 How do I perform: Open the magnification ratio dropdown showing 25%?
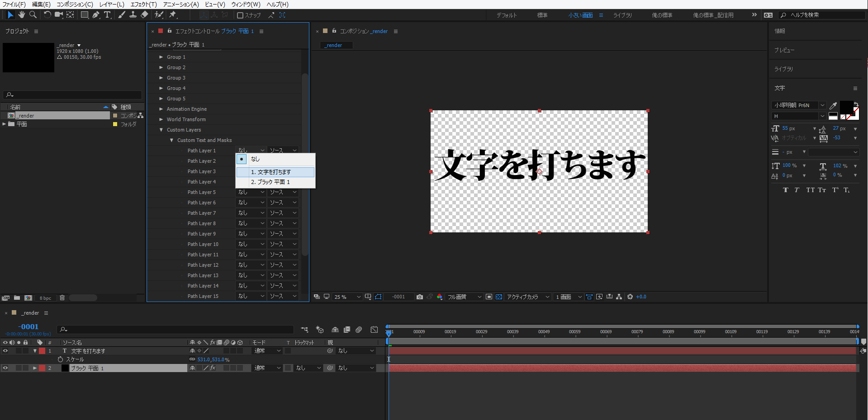(x=346, y=297)
